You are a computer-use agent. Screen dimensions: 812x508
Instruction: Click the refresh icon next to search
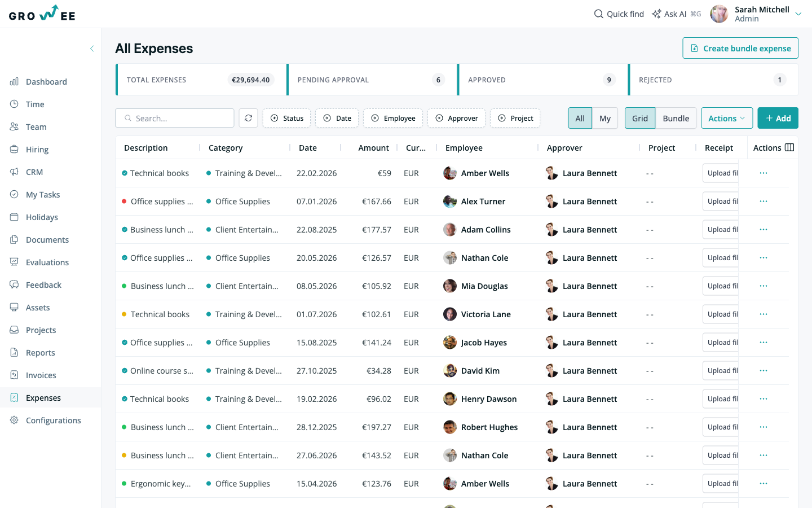(249, 118)
